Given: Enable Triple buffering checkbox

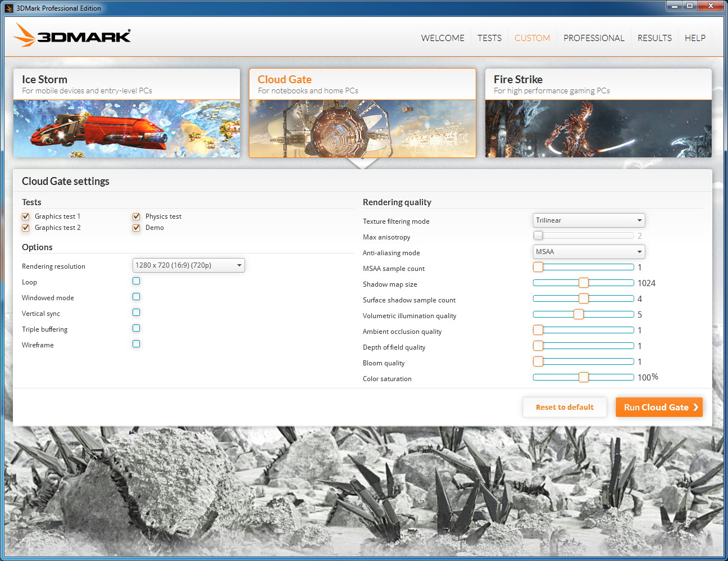Looking at the screenshot, I should tap(136, 328).
